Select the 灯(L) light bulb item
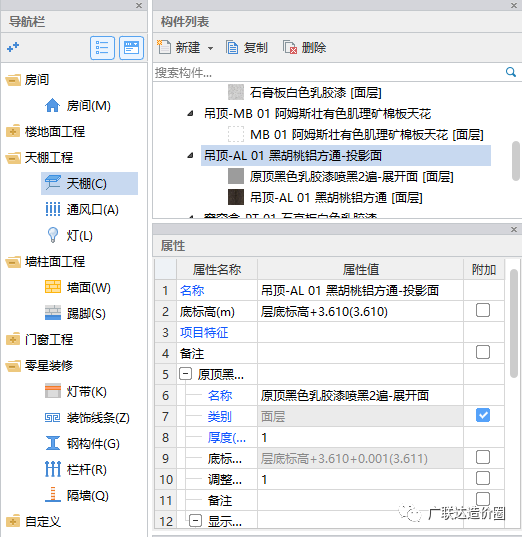522x537 pixels. tap(69, 235)
